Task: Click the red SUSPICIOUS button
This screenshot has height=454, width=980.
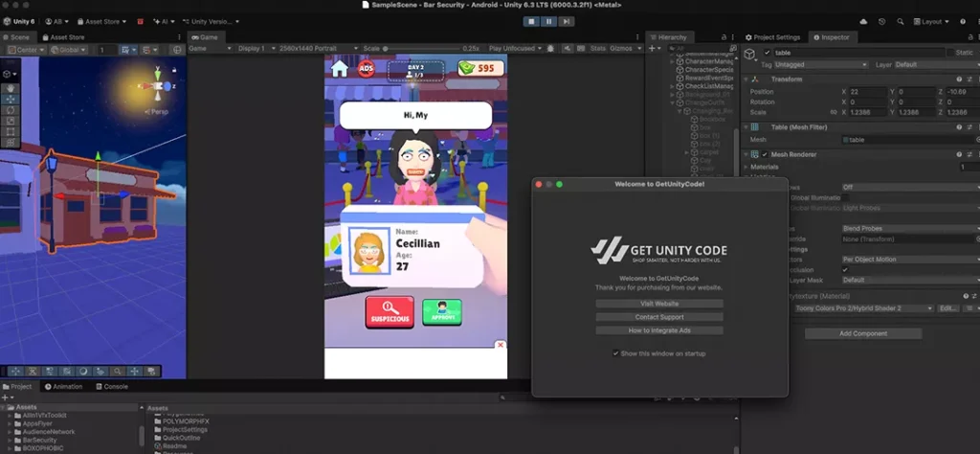Action: tap(390, 312)
